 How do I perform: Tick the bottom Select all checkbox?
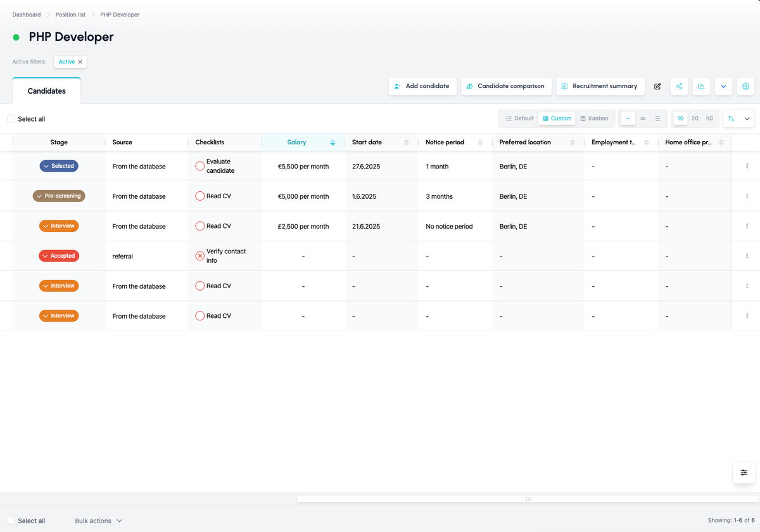[11, 521]
